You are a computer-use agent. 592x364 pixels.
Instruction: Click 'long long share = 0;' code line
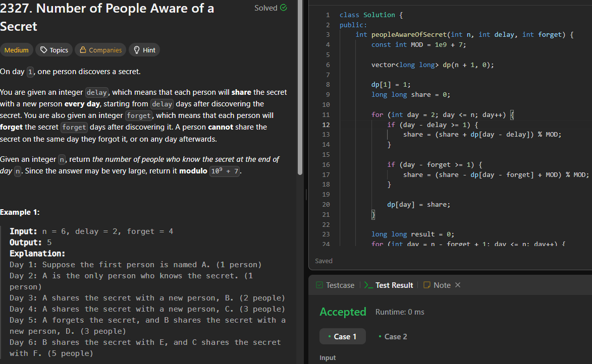tap(411, 95)
